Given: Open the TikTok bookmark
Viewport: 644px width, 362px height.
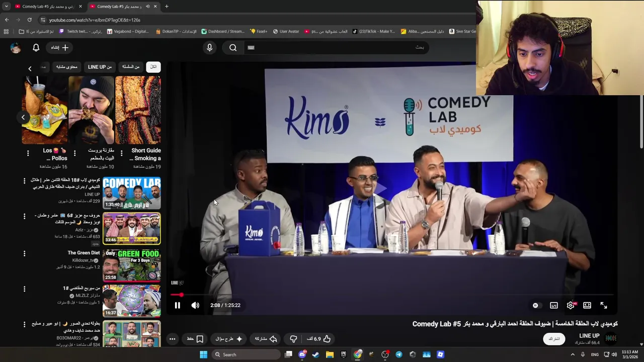Looking at the screenshot, I should pyautogui.click(x=373, y=31).
